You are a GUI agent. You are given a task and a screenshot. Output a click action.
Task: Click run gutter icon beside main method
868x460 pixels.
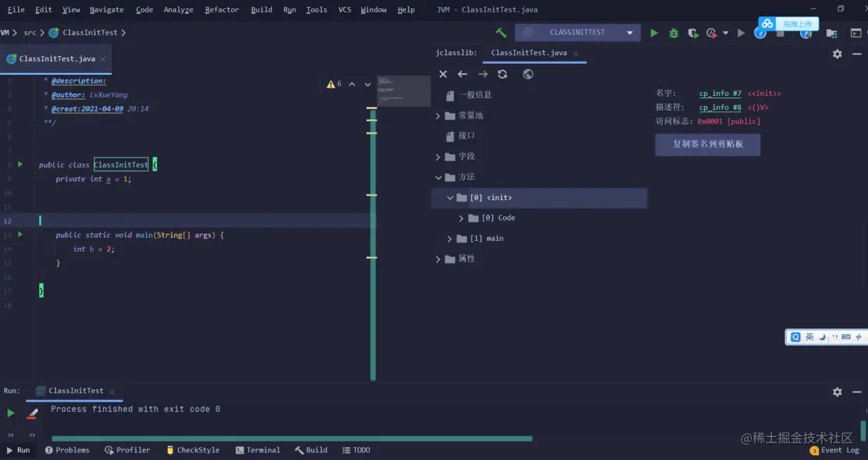click(20, 235)
